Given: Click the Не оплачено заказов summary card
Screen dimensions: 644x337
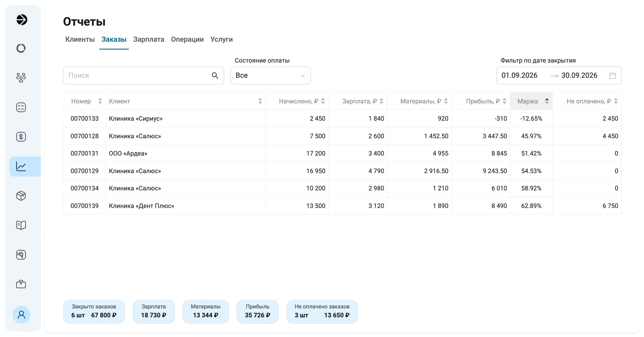Looking at the screenshot, I should coord(322,312).
